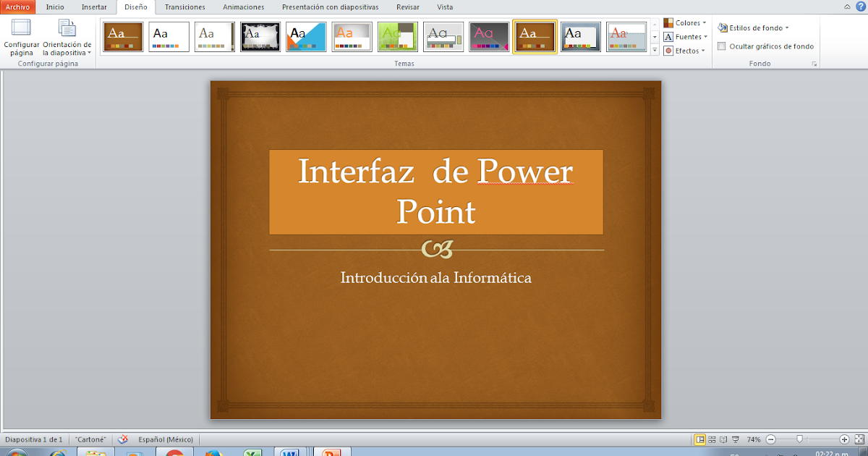Open Reading view from status bar
Image resolution: width=868 pixels, height=456 pixels.
tap(723, 439)
